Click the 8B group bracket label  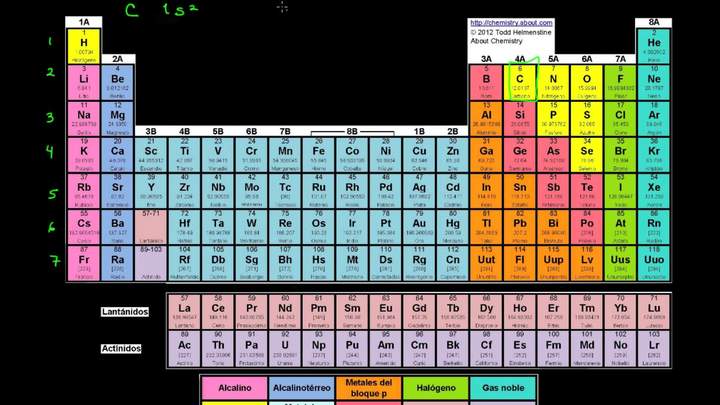(352, 130)
